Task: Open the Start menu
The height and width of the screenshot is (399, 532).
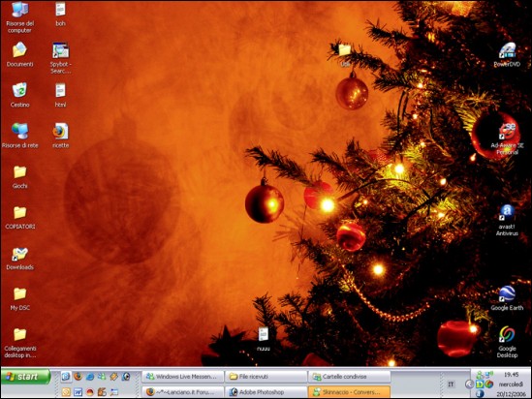Action: [x=26, y=377]
